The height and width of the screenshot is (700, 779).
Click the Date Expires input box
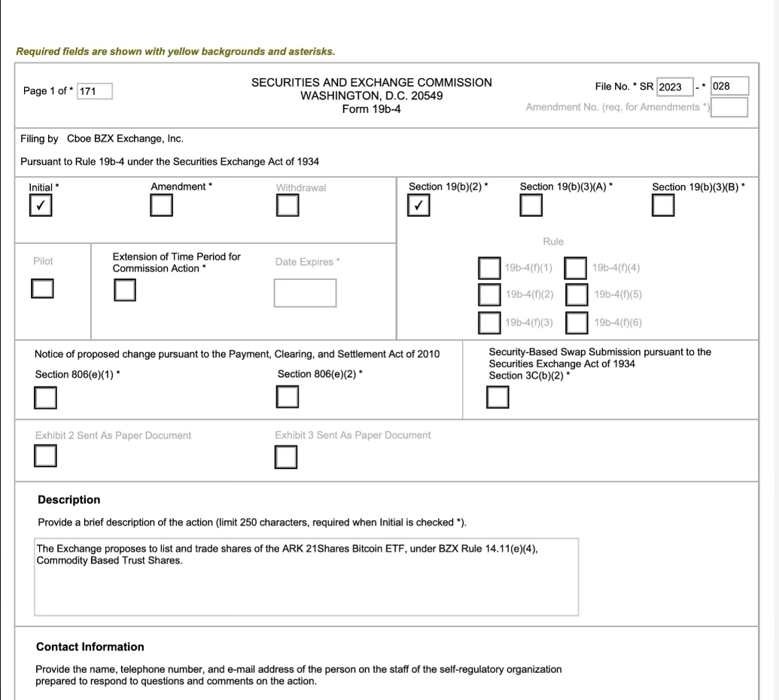[305, 293]
